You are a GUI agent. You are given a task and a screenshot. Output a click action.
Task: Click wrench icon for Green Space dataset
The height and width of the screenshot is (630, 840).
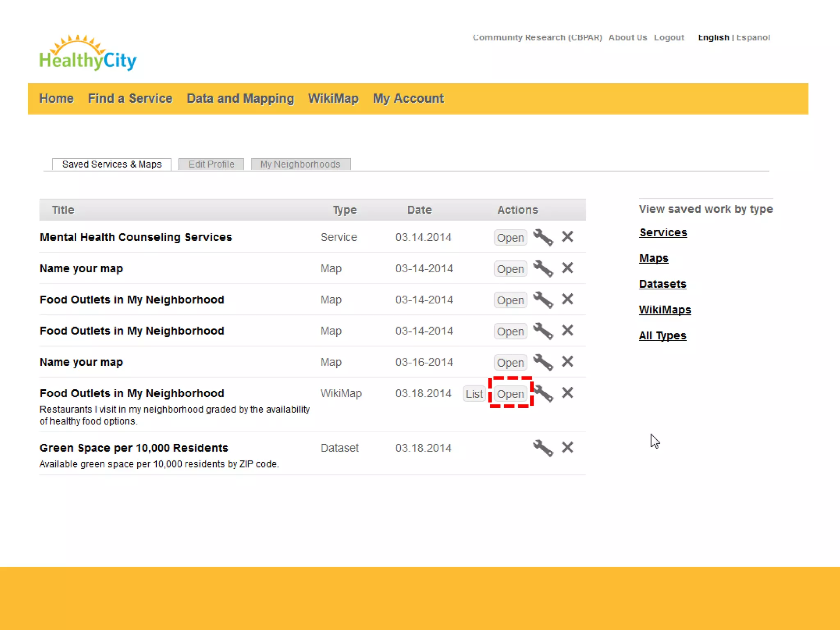[x=543, y=447]
